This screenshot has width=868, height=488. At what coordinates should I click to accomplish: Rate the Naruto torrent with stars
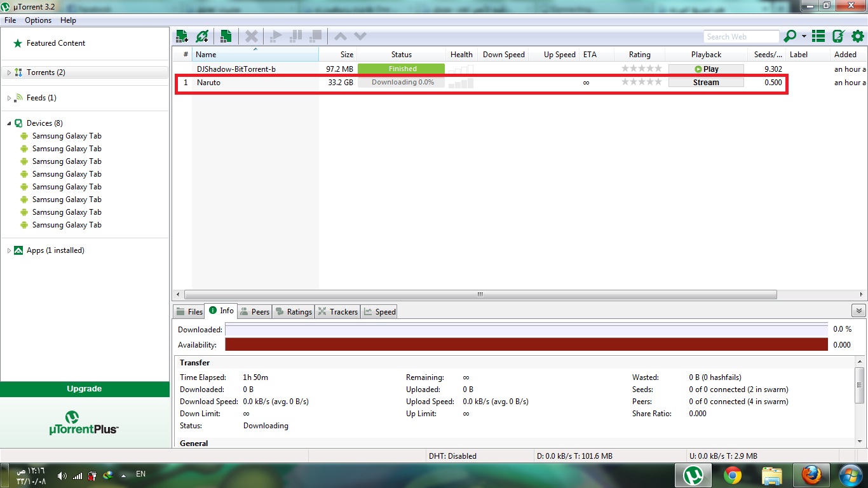tap(642, 82)
